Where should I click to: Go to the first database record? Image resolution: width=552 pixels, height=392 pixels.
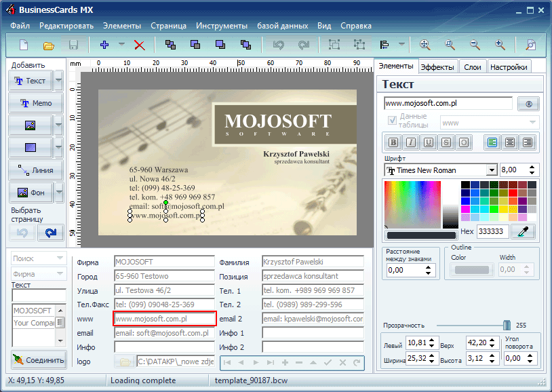pyautogui.click(x=227, y=362)
